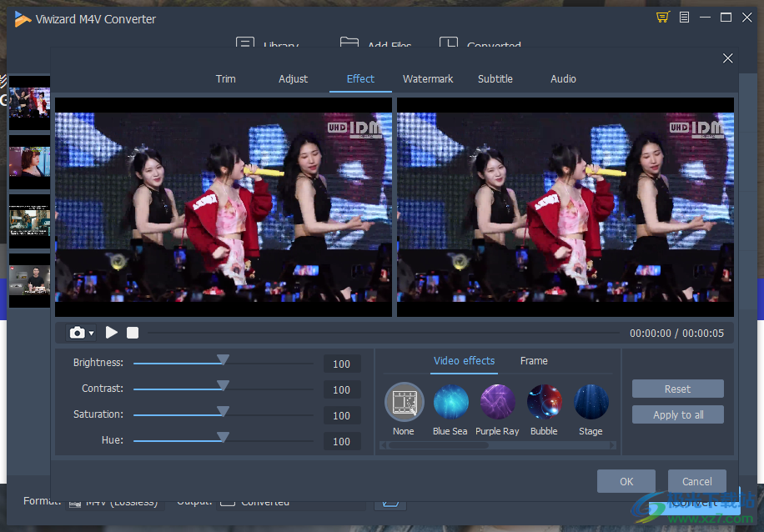Apply the Purple Ray effect
This screenshot has height=532, width=764.
pos(497,403)
